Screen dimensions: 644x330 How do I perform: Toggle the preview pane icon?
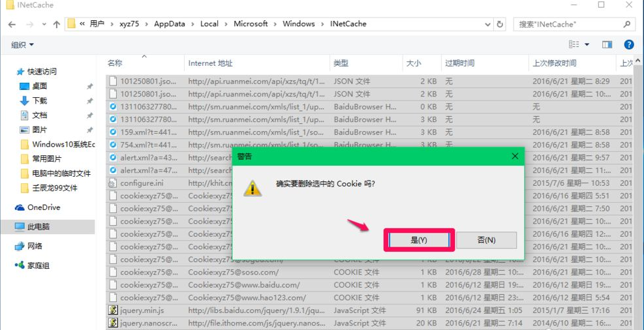(x=607, y=44)
